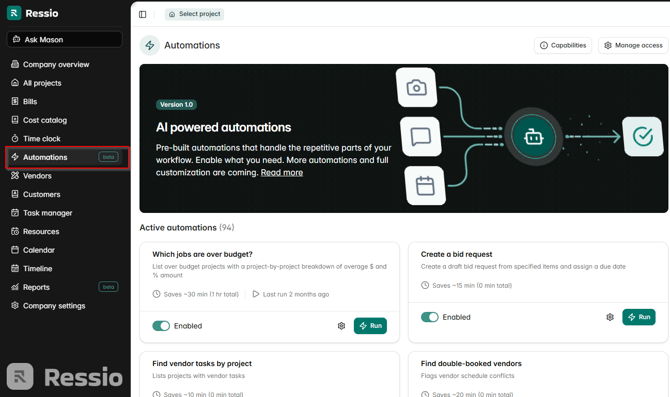
Task: Open the Ask Mason assistant
Action: [65, 39]
